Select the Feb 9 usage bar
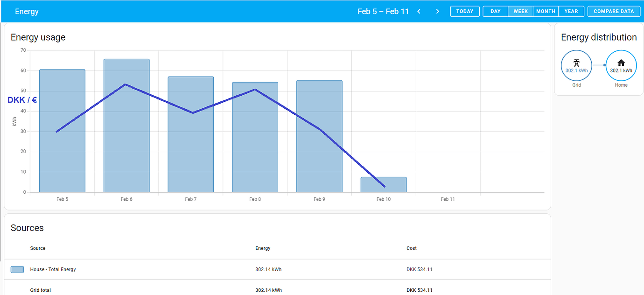This screenshot has width=644, height=295. click(x=319, y=136)
